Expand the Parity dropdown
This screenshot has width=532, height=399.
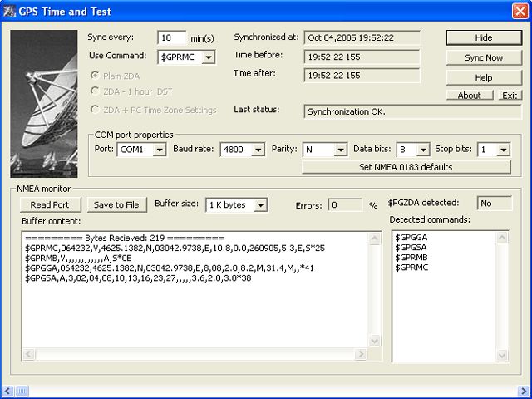tap(340, 150)
